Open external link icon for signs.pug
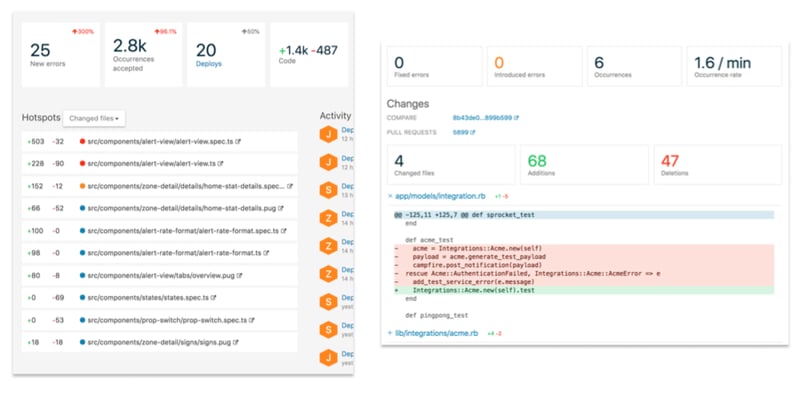 point(236,342)
